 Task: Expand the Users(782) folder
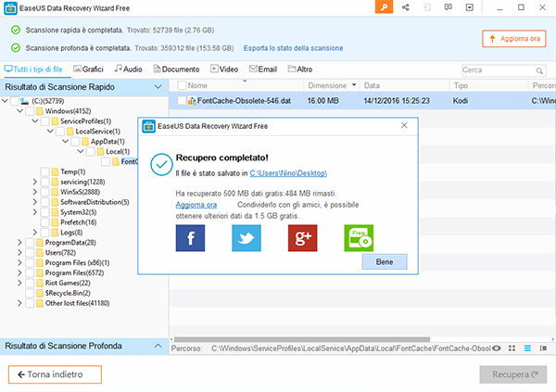[19, 253]
